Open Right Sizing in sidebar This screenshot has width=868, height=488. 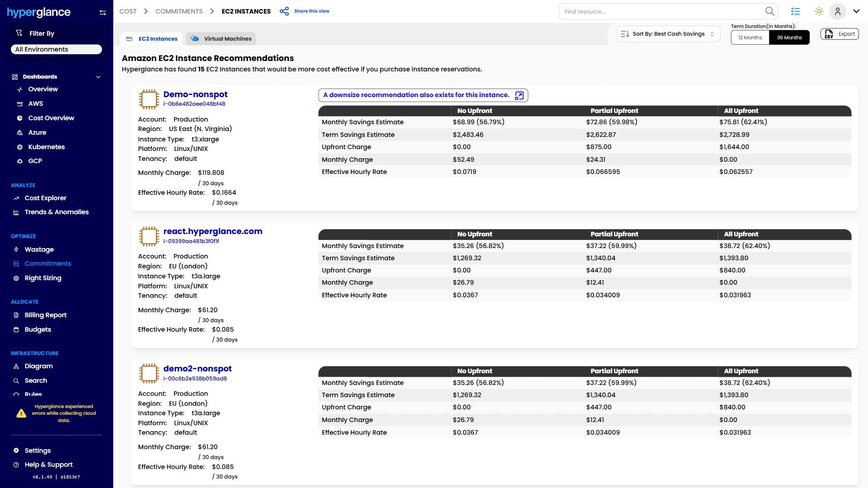(x=43, y=278)
